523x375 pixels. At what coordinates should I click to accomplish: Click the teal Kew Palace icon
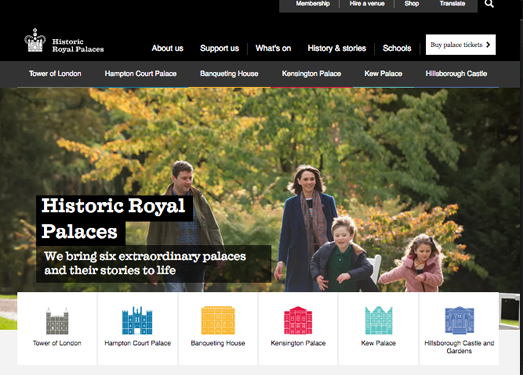pos(379,320)
